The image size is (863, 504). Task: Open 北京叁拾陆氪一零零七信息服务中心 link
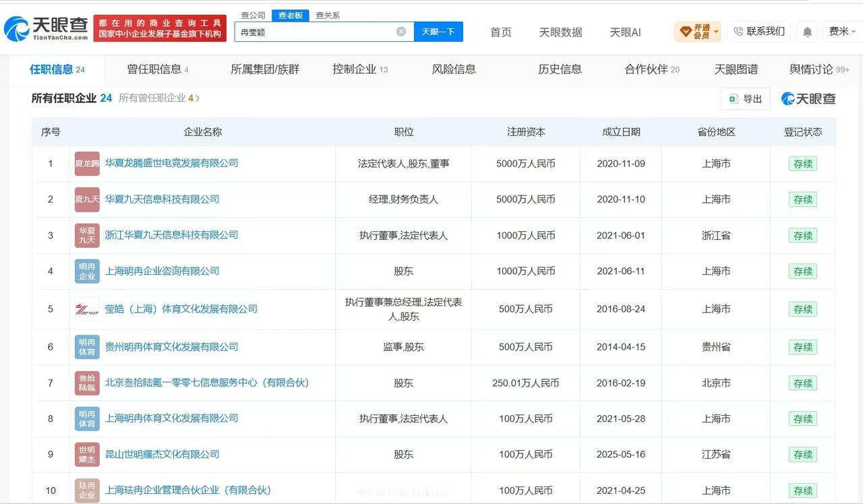pyautogui.click(x=207, y=383)
